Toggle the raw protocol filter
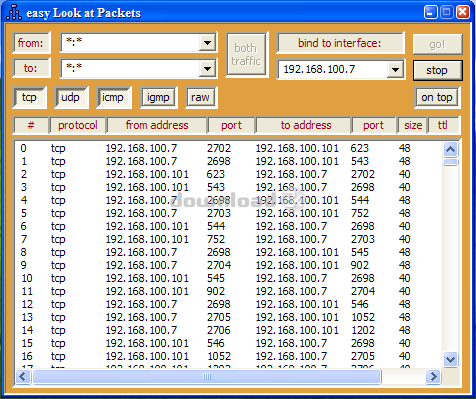 click(x=201, y=97)
